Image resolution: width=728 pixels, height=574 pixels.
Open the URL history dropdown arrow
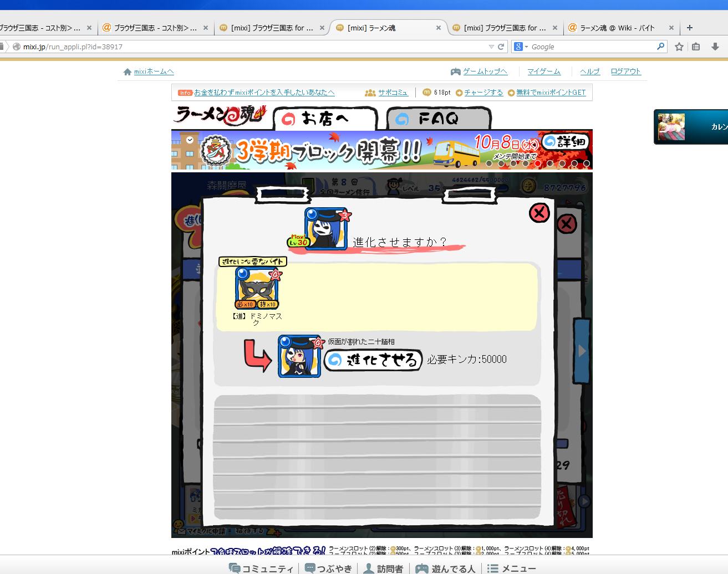pos(491,47)
